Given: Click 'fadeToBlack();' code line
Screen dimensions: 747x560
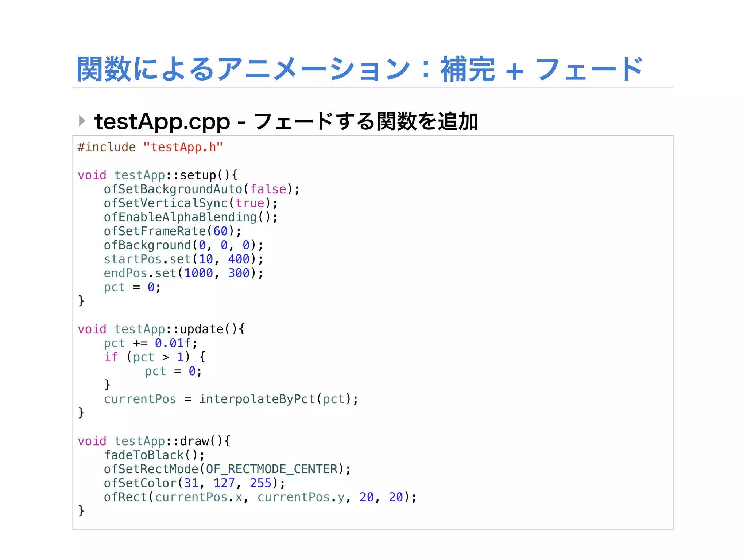Looking at the screenshot, I should [154, 455].
